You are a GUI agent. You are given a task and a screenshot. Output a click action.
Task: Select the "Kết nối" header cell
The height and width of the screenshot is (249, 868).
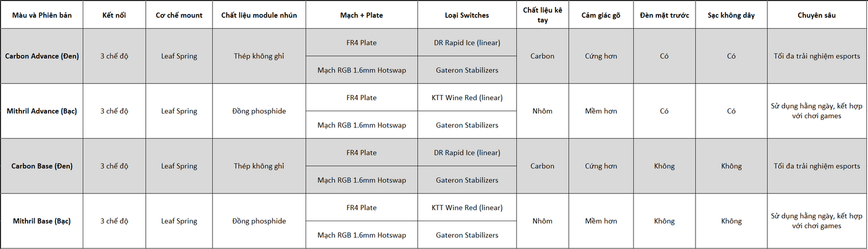(114, 15)
